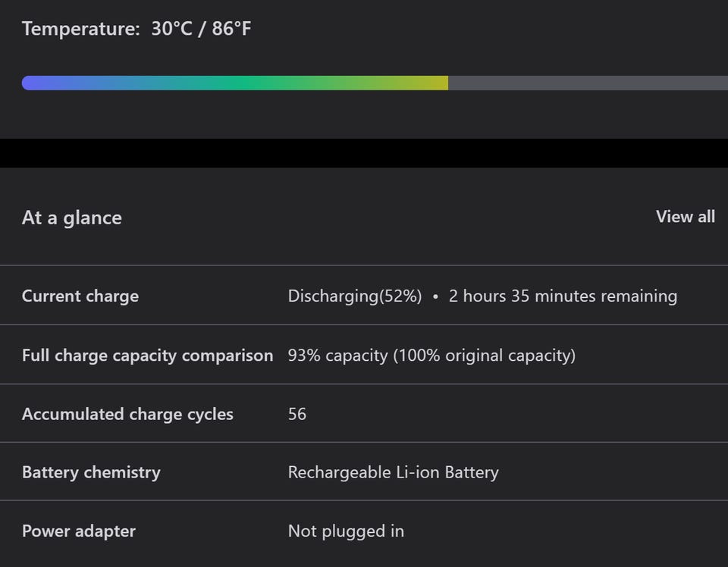Click the Not plugged in status

tap(346, 531)
